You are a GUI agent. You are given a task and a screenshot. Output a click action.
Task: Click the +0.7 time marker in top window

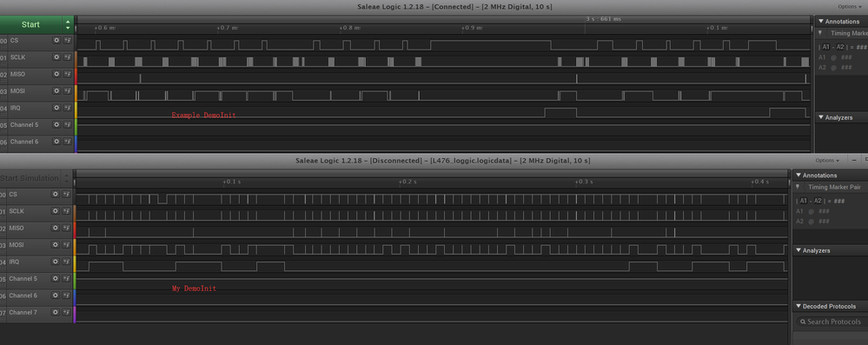[228, 27]
